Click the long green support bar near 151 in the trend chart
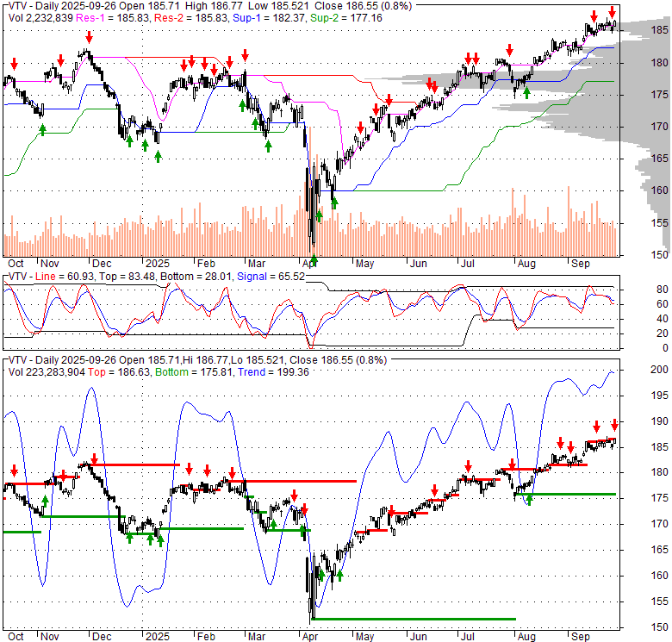Viewport: 672px width, 642px height. [414, 619]
